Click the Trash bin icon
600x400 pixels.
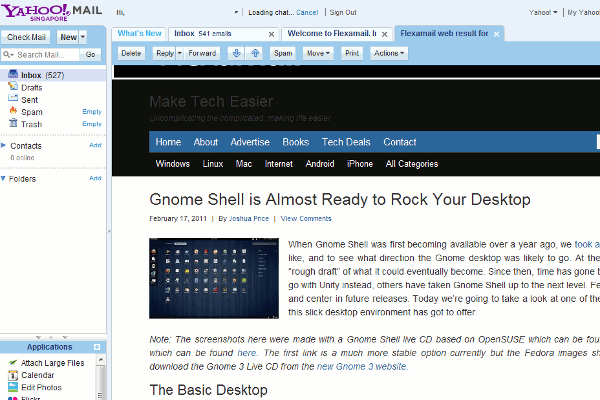coord(11,124)
